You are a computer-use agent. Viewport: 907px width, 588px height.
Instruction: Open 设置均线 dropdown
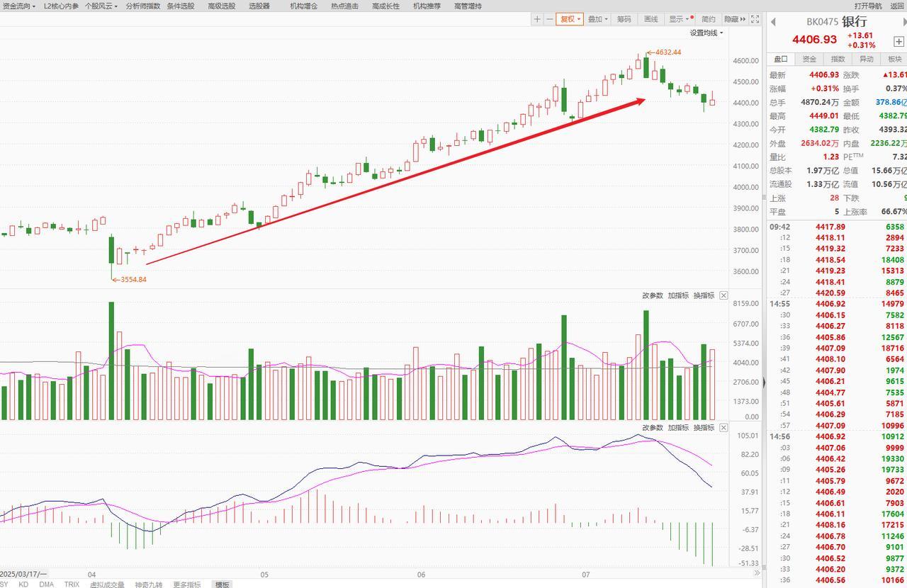706,33
